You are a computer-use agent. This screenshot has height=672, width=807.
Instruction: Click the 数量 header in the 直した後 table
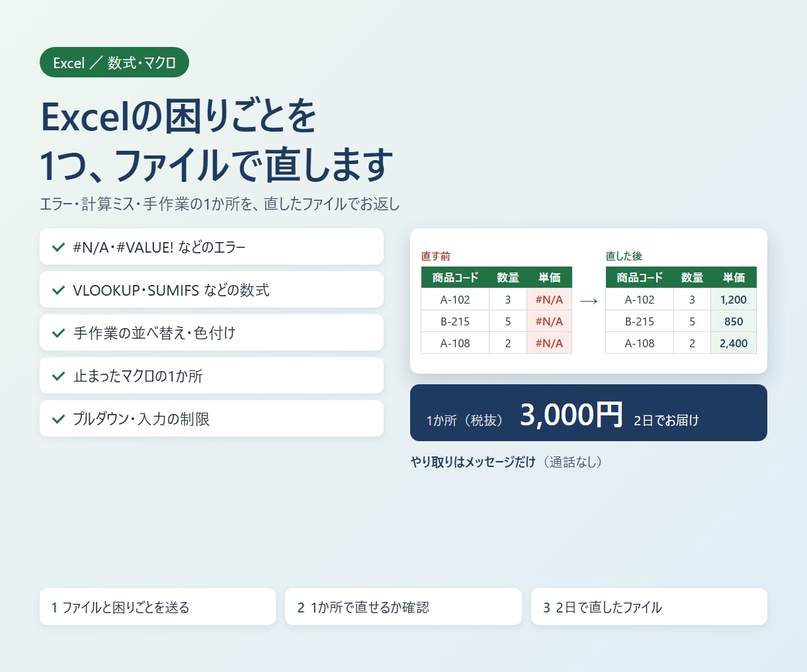click(x=692, y=278)
